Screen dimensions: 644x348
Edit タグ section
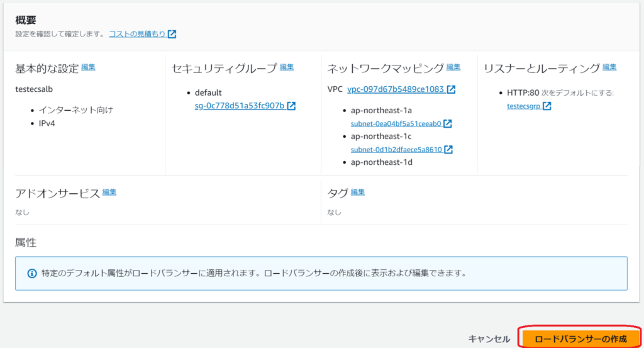(358, 193)
